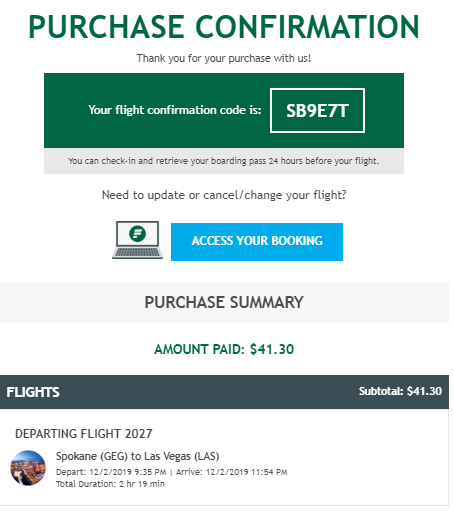The width and height of the screenshot is (454, 512).
Task: Click the AMOUNT PAID: $41.30 text
Action: tap(224, 349)
